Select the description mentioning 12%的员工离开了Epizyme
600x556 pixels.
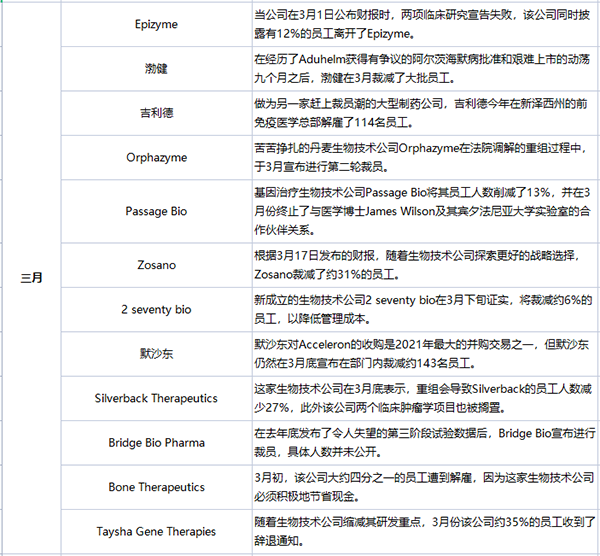coord(426,24)
